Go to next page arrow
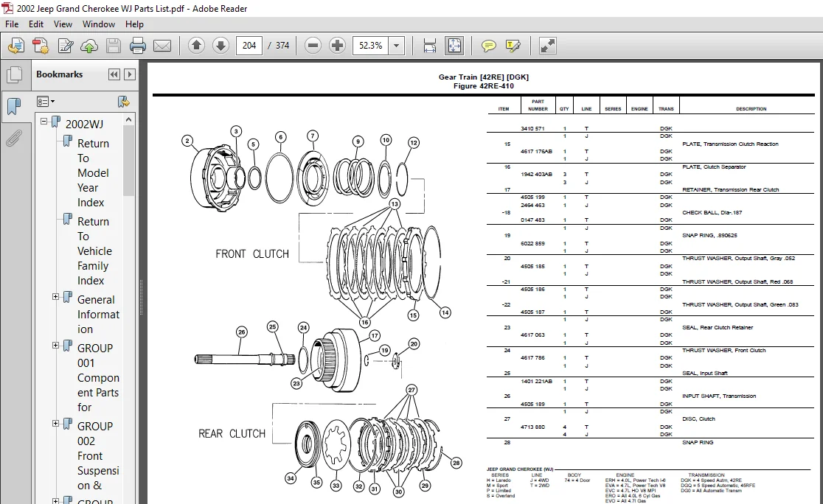Screen dimensions: 823x504 coord(221,46)
